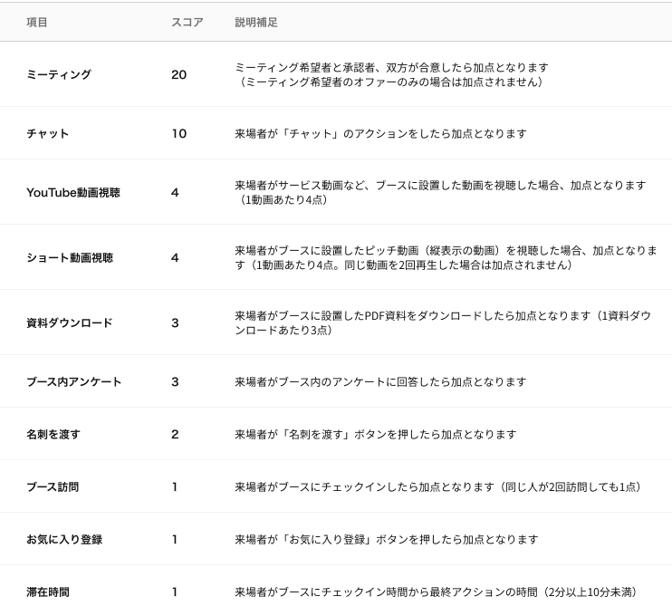Select the ブース内アンケート item name
Viewport: 672px width, 616px height.
(x=73, y=382)
